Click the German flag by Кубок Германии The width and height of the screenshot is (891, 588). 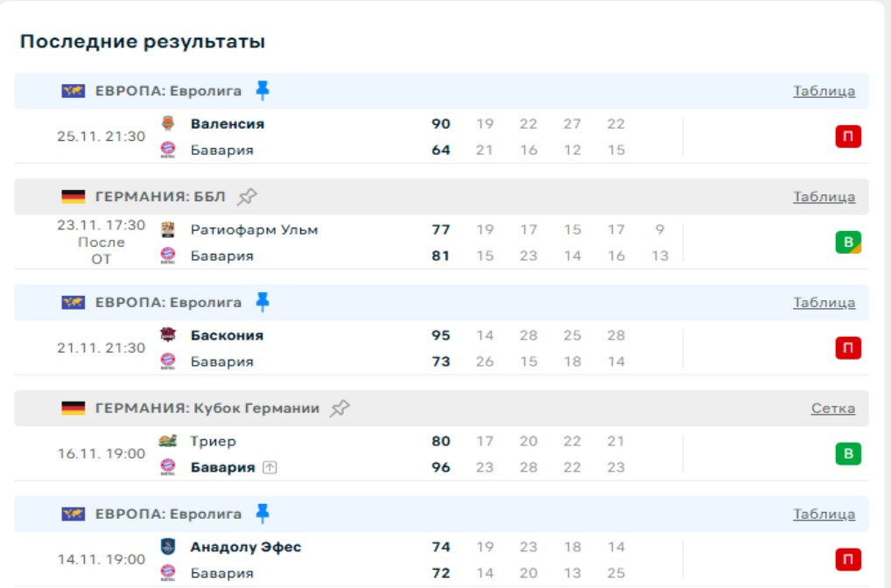(73, 409)
